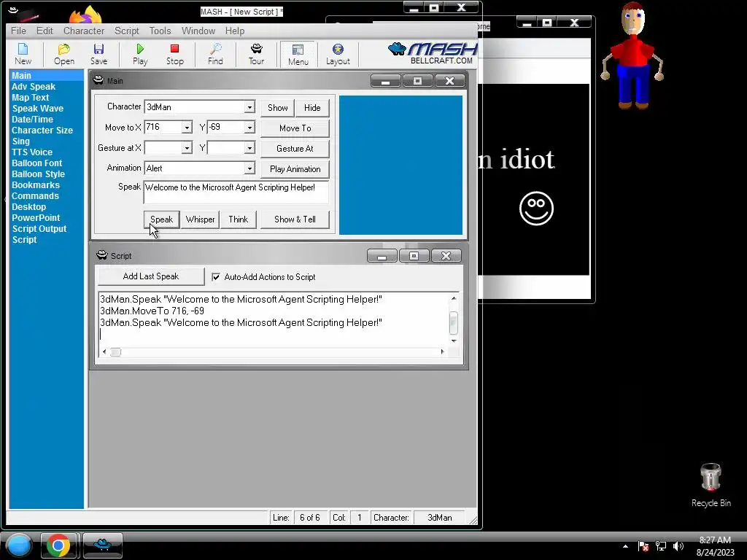Image resolution: width=747 pixels, height=560 pixels.
Task: Click the Script window title hat icon
Action: click(x=102, y=255)
